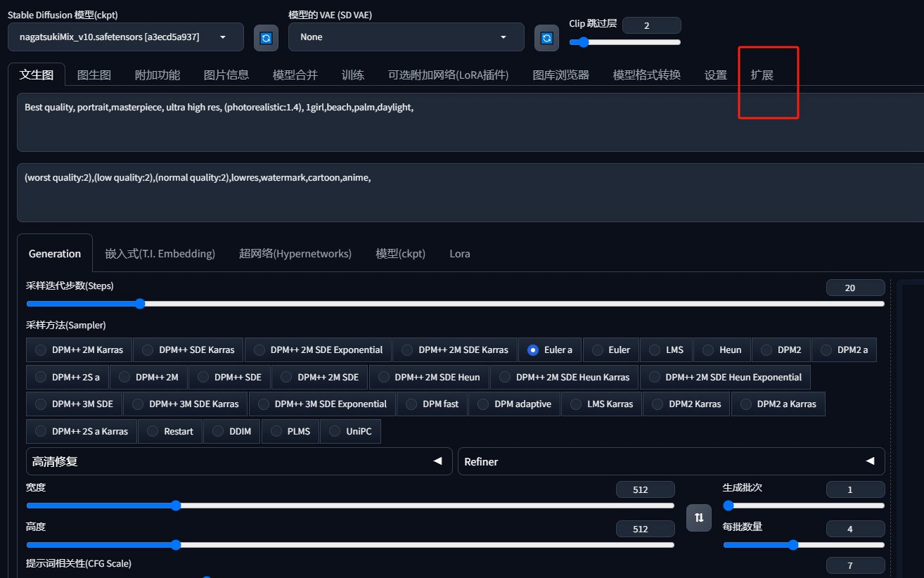Open the 附加功能 tab
Viewport: 924px width, 578px height.
(x=158, y=75)
